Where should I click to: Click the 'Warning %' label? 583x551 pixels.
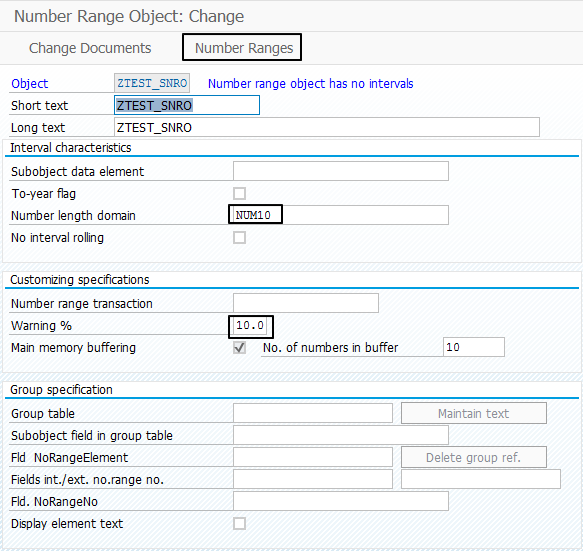click(41, 326)
